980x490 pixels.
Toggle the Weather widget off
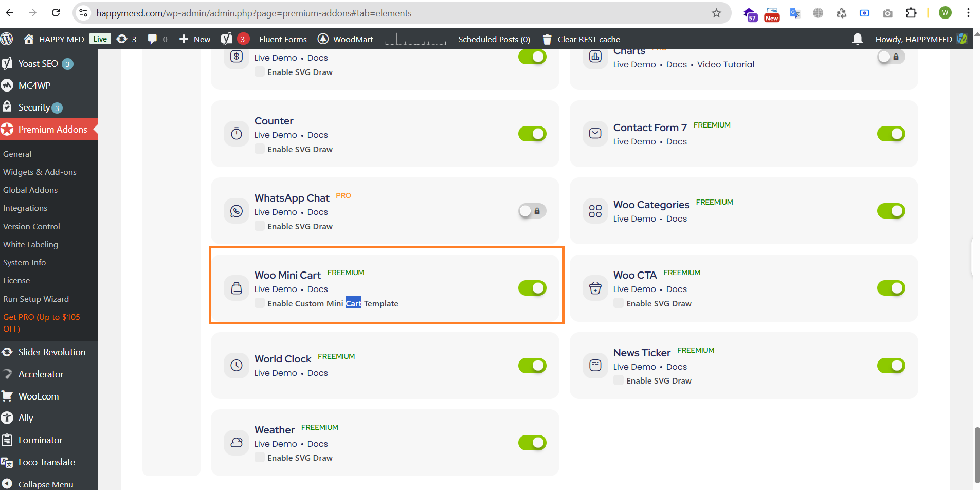pyautogui.click(x=532, y=443)
